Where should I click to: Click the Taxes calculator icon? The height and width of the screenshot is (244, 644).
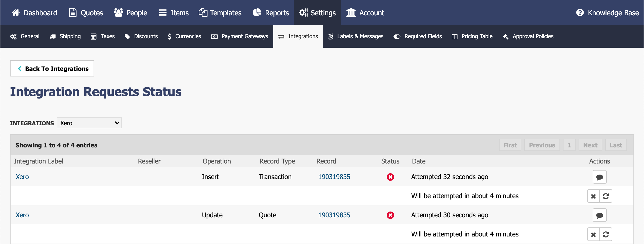[94, 37]
